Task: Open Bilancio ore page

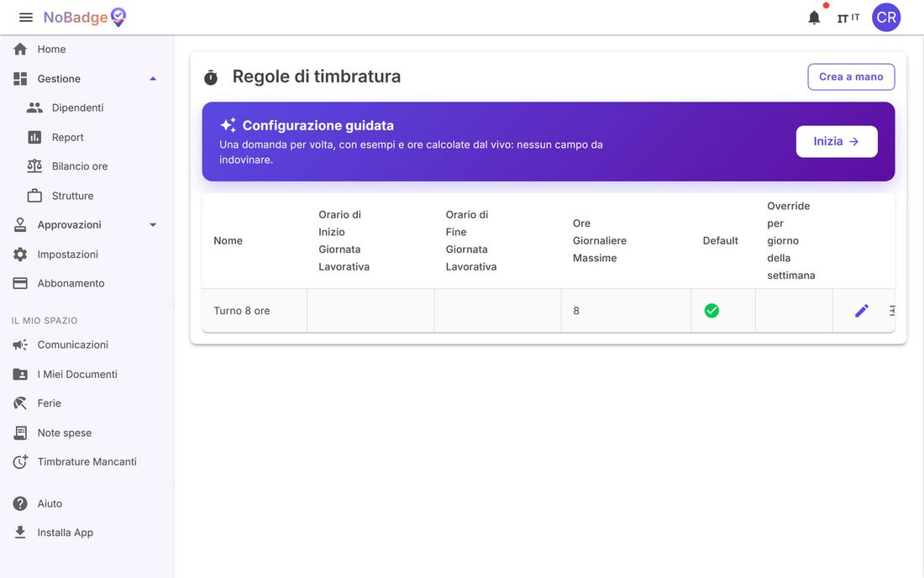Action: click(x=87, y=166)
